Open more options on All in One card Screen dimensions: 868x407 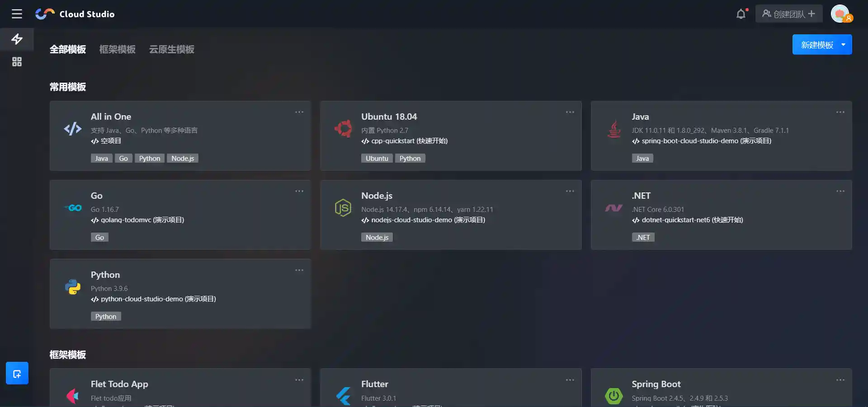(299, 112)
